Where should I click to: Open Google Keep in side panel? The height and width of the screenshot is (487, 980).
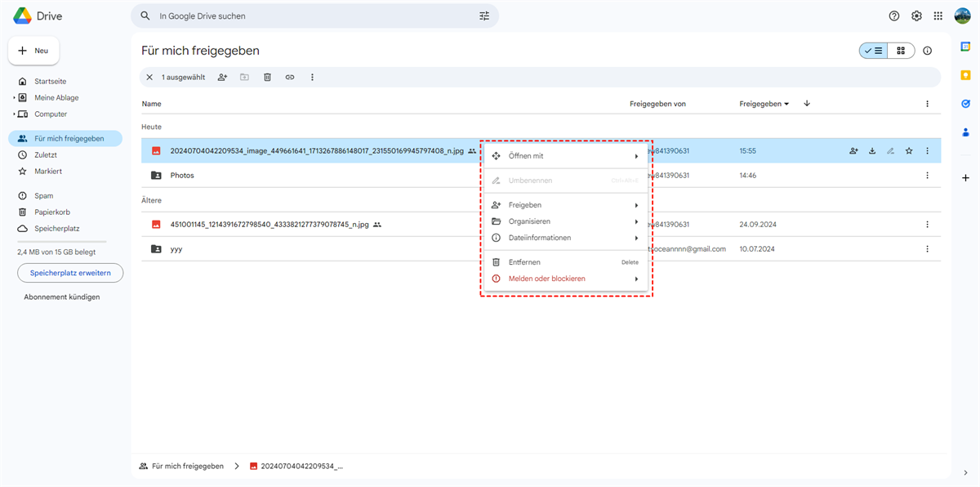coord(965,75)
